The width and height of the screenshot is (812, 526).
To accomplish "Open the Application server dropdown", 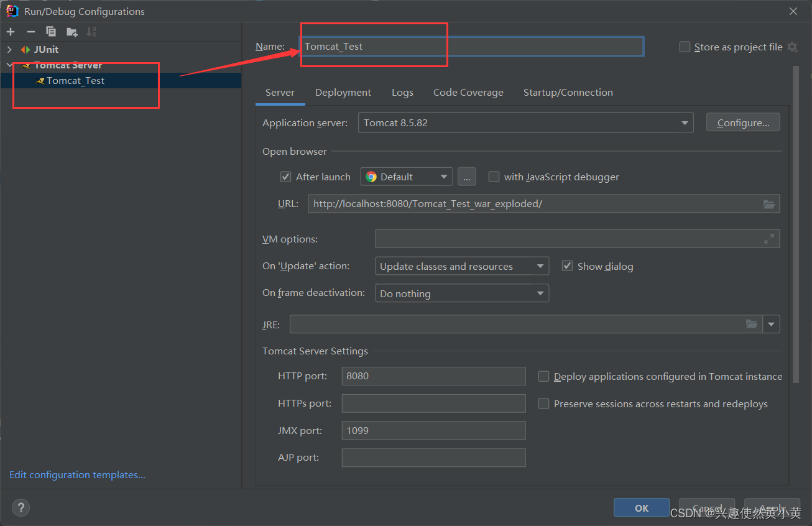I will point(525,122).
